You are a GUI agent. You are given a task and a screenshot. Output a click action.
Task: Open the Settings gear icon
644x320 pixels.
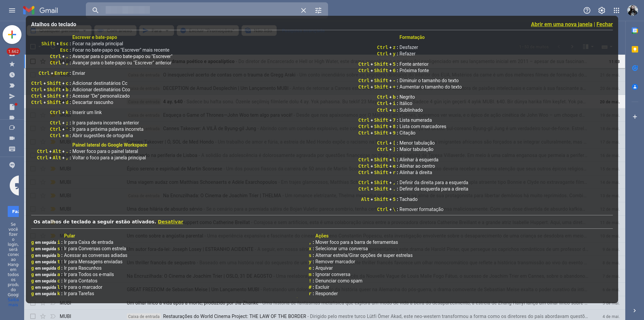point(602,10)
